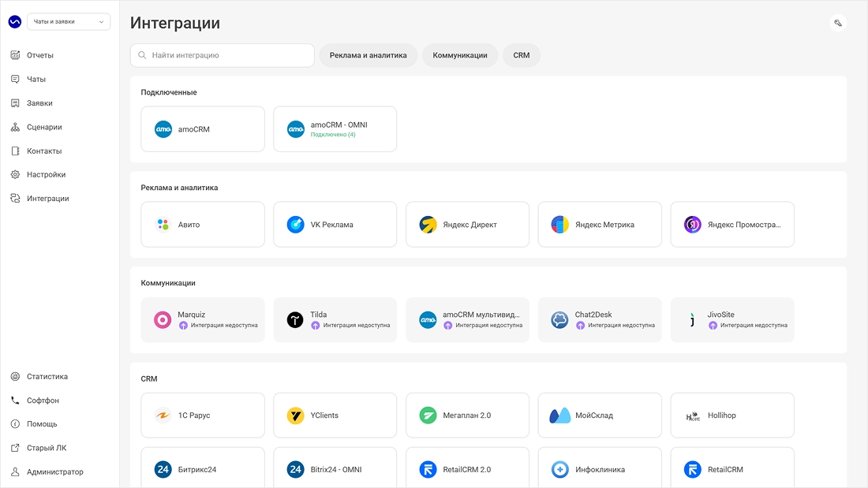Viewport: 868px width, 488px height.
Task: Select the Marquiz integration card
Action: click(x=203, y=320)
